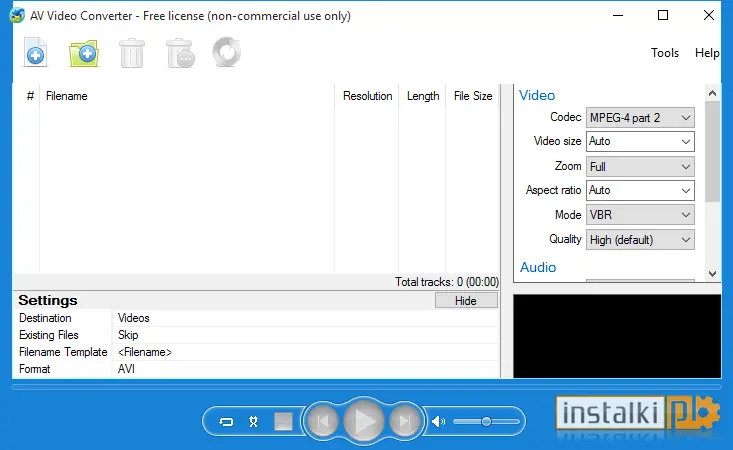Open the Quality dropdown
This screenshot has height=450, width=733.
click(640, 240)
